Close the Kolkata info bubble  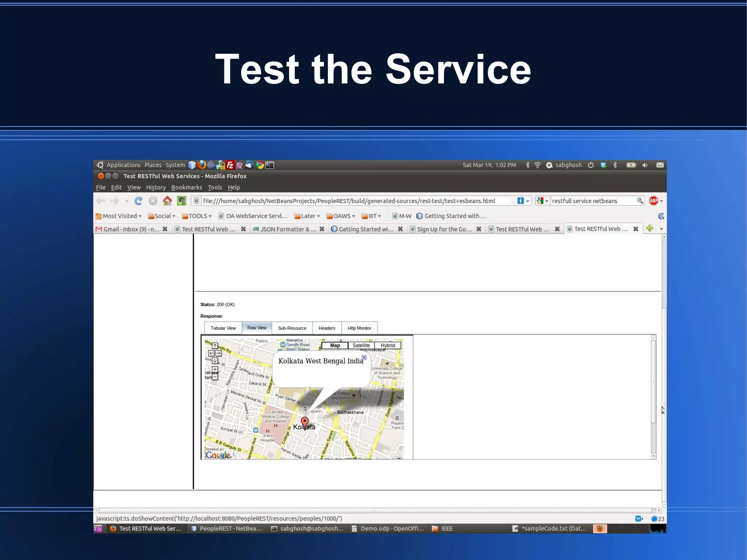coord(364,358)
